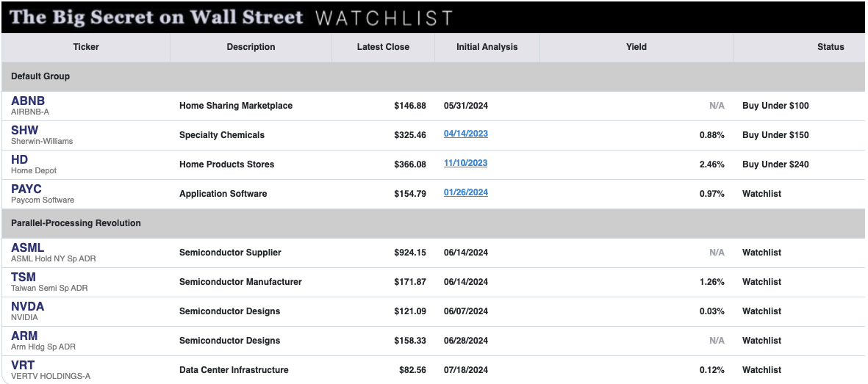Select the ARM ticker

click(x=24, y=336)
